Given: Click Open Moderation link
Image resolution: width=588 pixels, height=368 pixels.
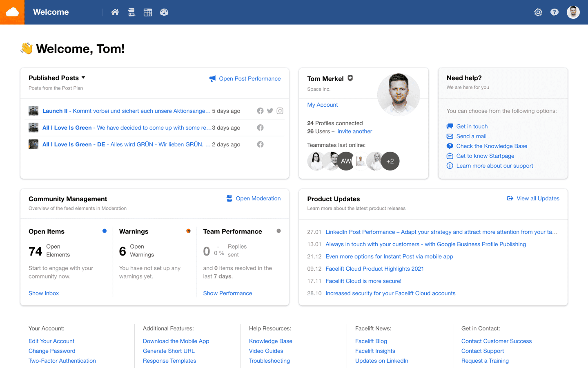Looking at the screenshot, I should [x=258, y=198].
